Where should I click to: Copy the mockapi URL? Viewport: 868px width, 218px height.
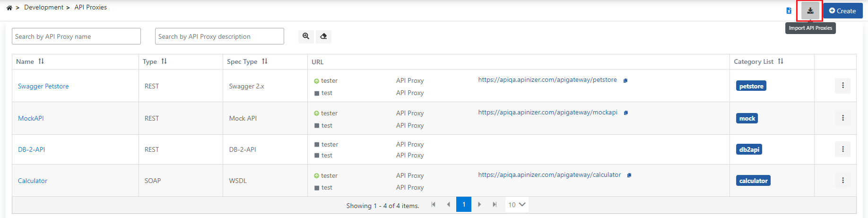[626, 113]
